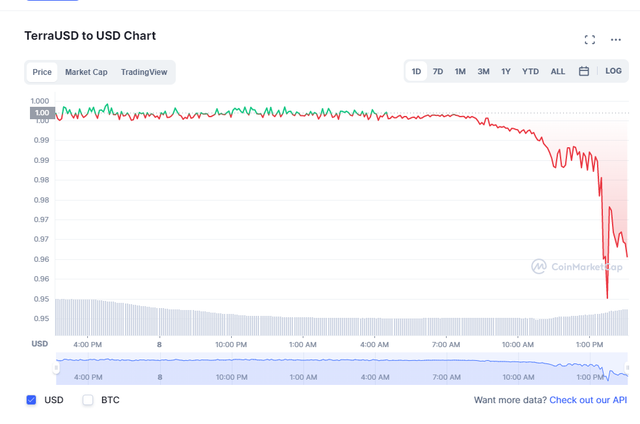Open the Check out our API link
Screen dimensions: 640x424
[x=588, y=400]
